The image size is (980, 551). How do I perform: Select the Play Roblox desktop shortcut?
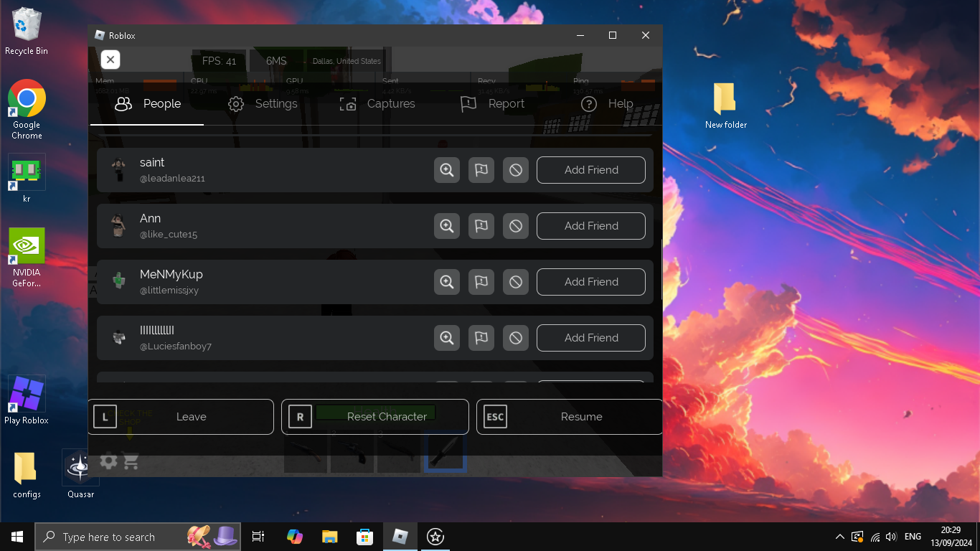[x=27, y=400]
